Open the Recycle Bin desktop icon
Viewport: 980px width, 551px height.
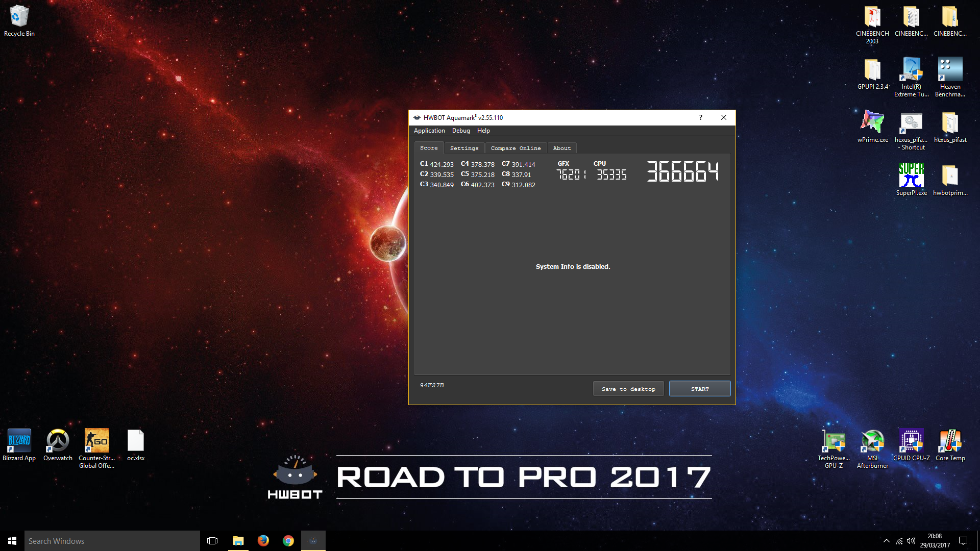tap(19, 21)
